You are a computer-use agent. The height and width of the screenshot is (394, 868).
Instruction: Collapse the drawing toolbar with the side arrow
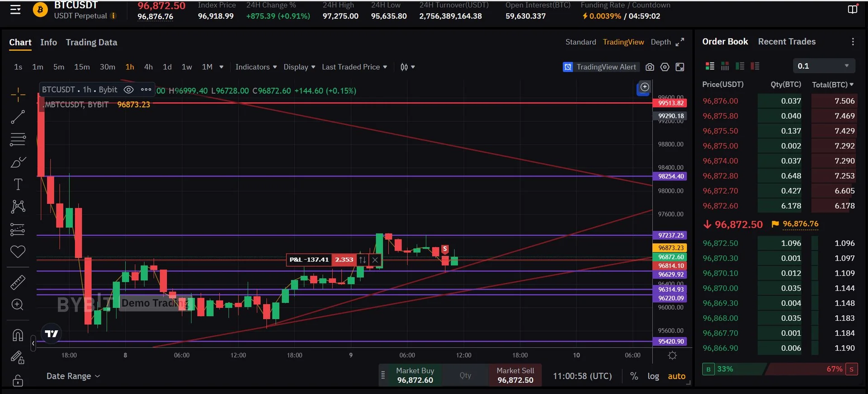point(33,343)
